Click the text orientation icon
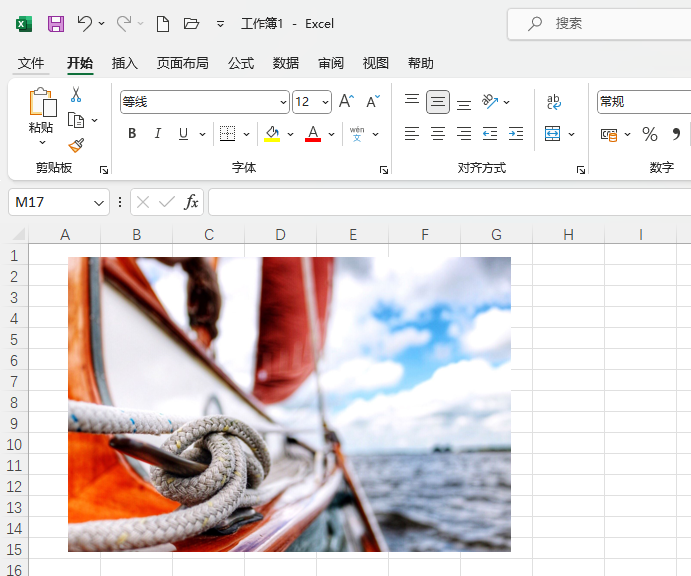Screen dimensions: 691x576 pos(490,102)
